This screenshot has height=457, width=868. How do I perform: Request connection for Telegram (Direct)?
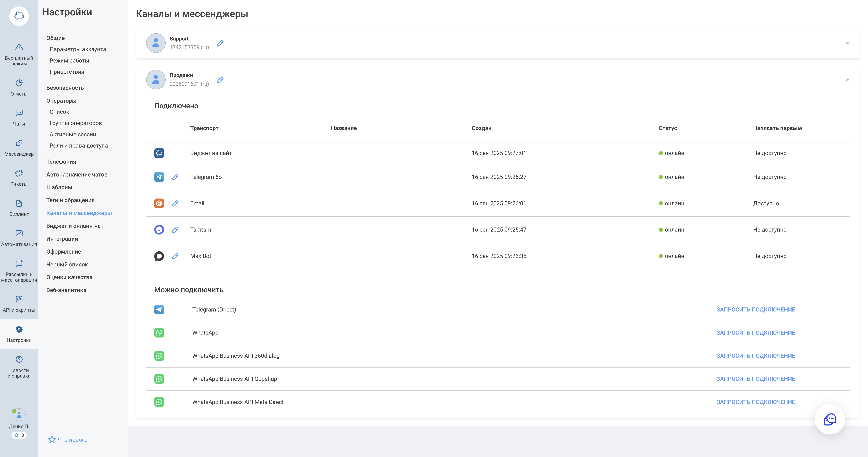tap(755, 309)
